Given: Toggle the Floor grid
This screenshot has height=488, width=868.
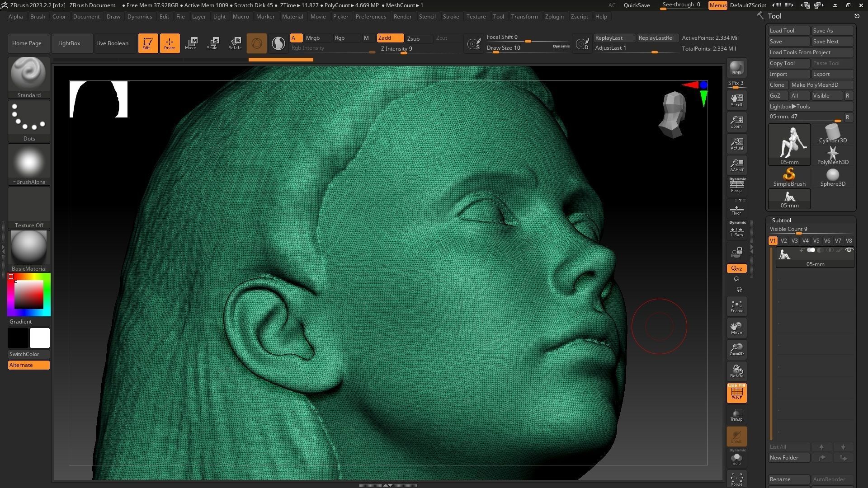Looking at the screenshot, I should [x=736, y=209].
